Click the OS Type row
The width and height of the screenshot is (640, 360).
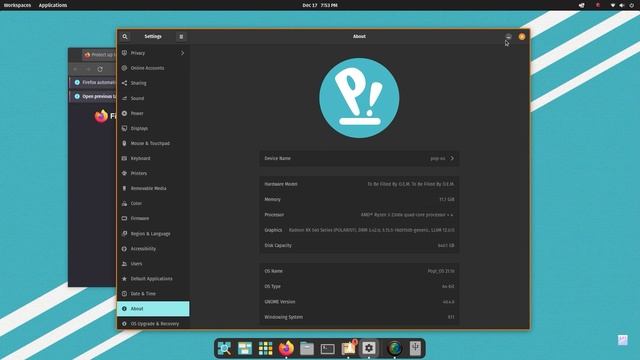pyautogui.click(x=359, y=287)
